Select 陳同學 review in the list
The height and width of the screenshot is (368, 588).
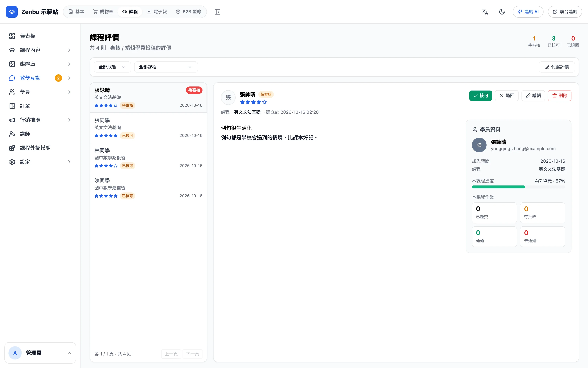click(148, 188)
